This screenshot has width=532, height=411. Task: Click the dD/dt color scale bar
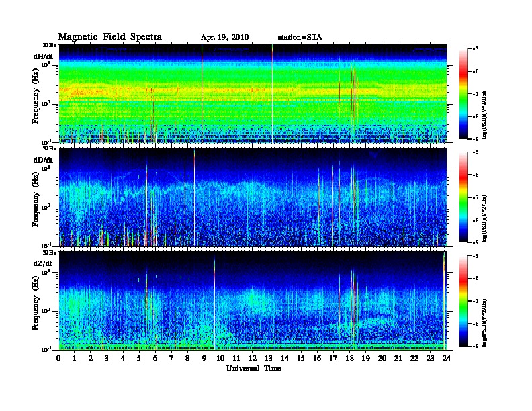coord(463,197)
